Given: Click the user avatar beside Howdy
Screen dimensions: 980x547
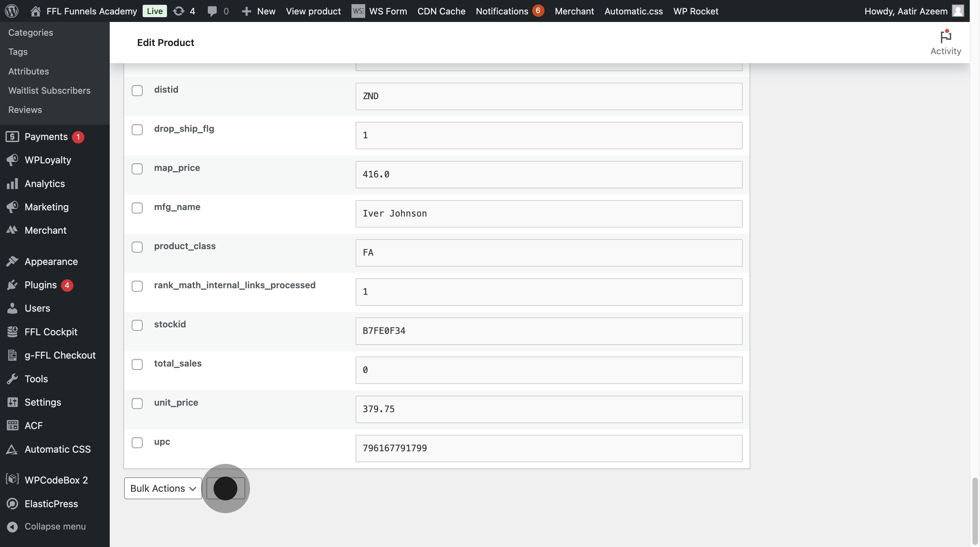Looking at the screenshot, I should pos(958,11).
